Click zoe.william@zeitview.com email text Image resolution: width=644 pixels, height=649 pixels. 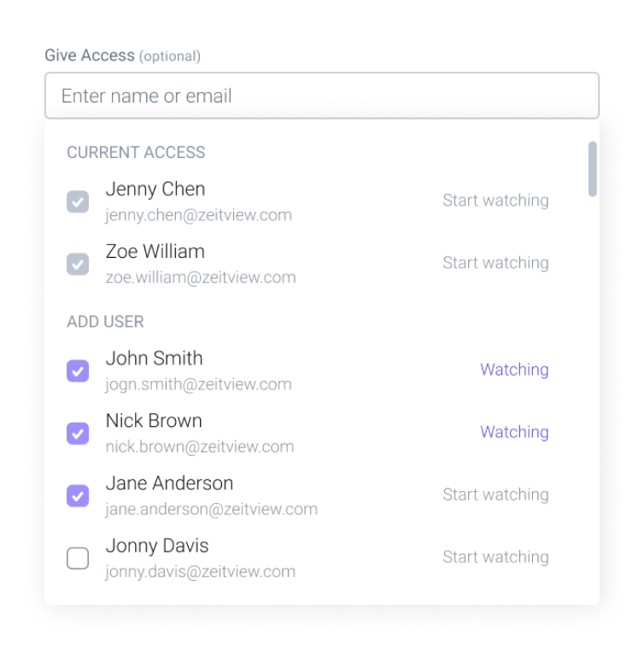coord(201,278)
